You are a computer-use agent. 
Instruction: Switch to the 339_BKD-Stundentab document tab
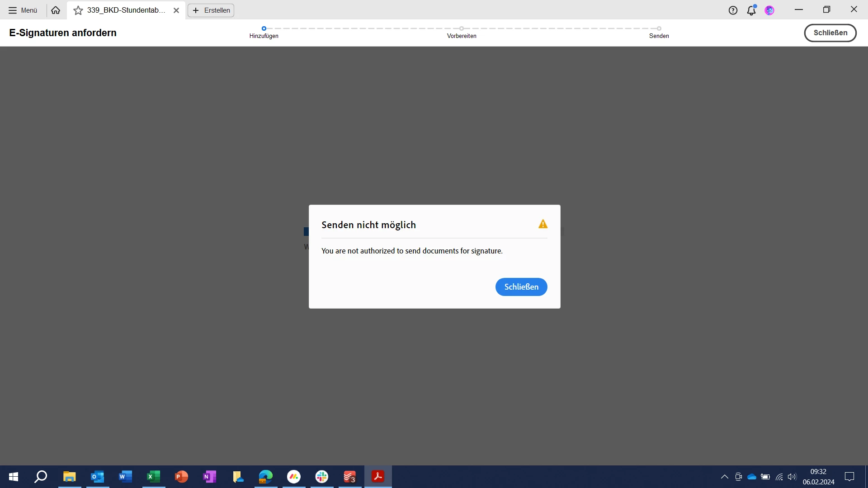126,10
